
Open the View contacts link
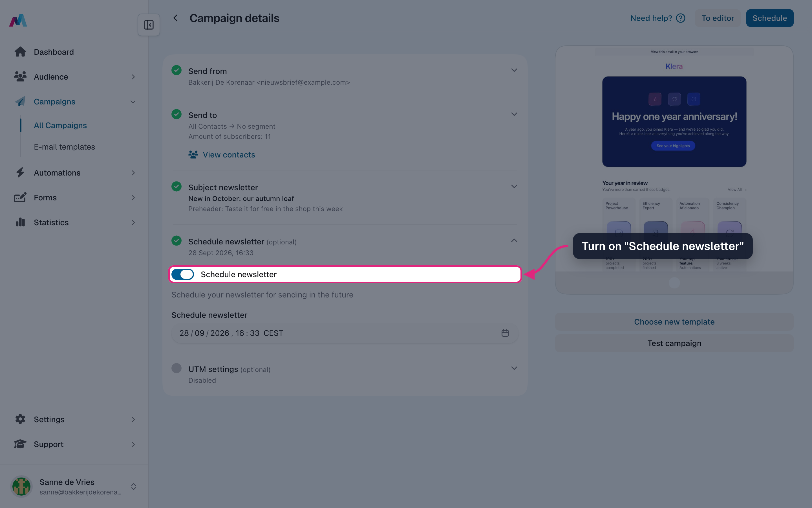(x=222, y=155)
